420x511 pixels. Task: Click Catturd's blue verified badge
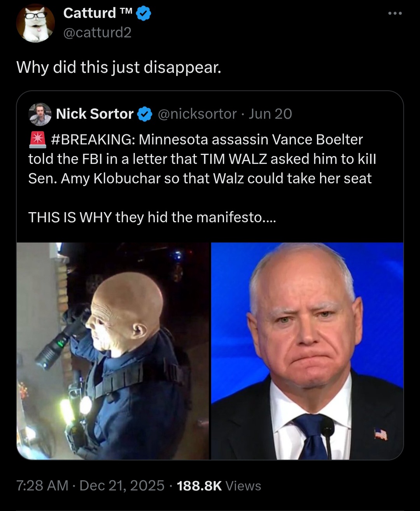point(144,14)
